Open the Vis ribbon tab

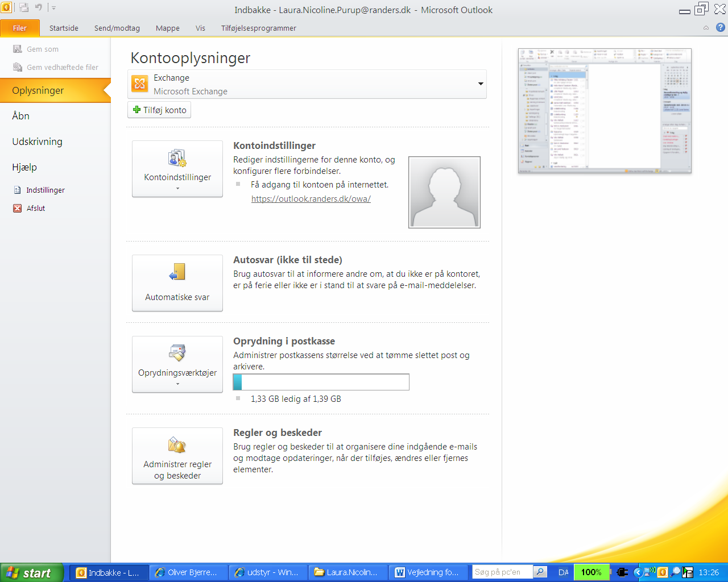(200, 28)
